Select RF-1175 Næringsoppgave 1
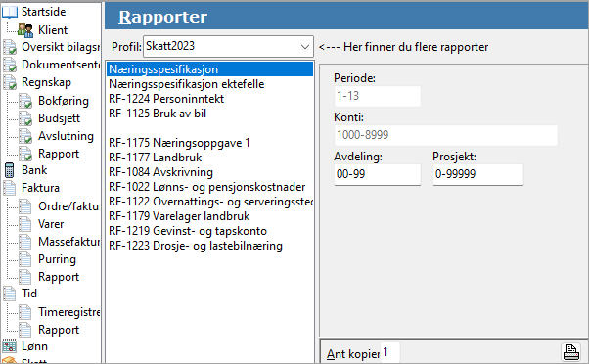Screen dimensions: 589x364 point(209,143)
